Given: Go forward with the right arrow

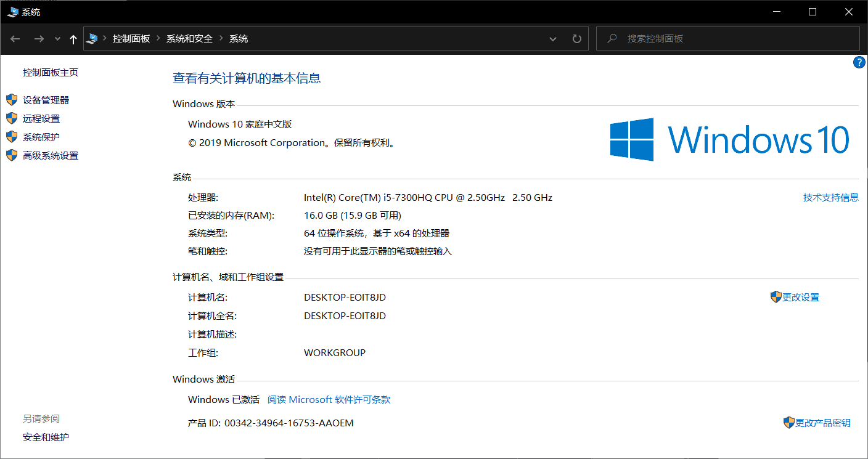Looking at the screenshot, I should coord(39,39).
